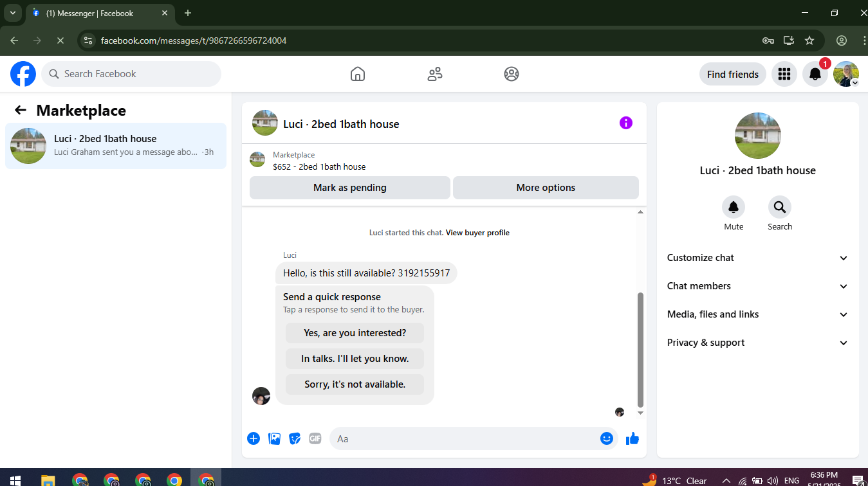Image resolution: width=868 pixels, height=486 pixels.
Task: Go back with Marketplace back arrow
Action: click(21, 110)
